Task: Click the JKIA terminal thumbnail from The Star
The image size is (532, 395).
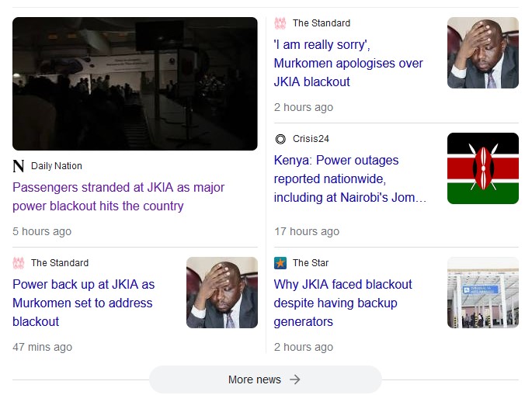Action: point(483,293)
